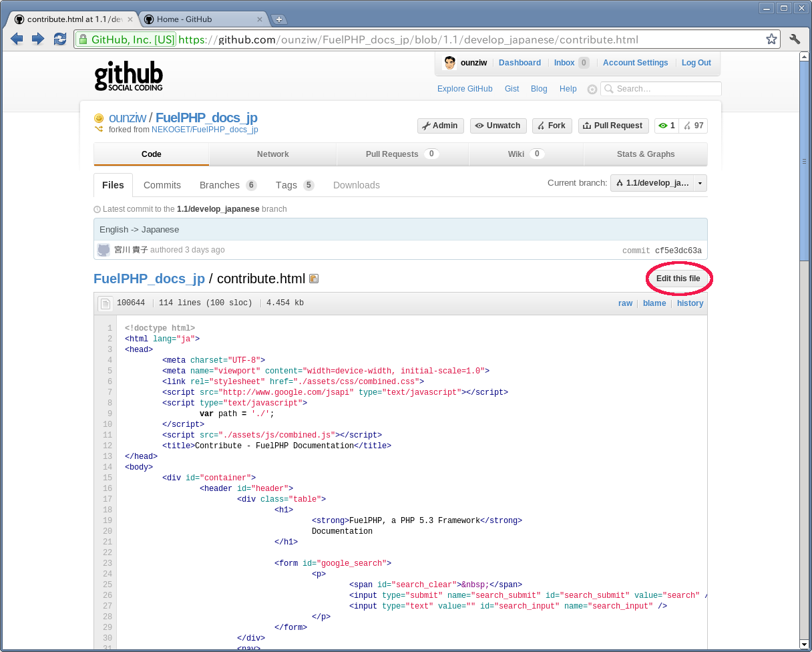Click the Admin button
Viewport: 812px width, 652px height.
(440, 126)
